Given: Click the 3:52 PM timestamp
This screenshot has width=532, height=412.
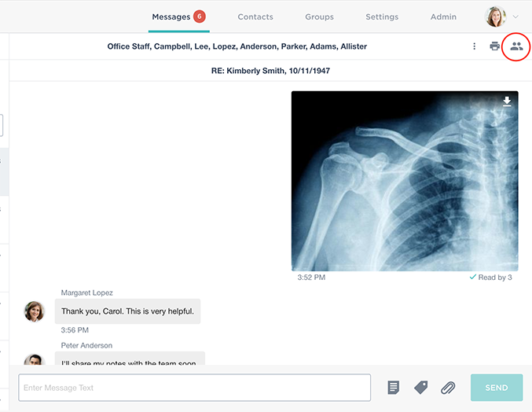Looking at the screenshot, I should pyautogui.click(x=311, y=278).
